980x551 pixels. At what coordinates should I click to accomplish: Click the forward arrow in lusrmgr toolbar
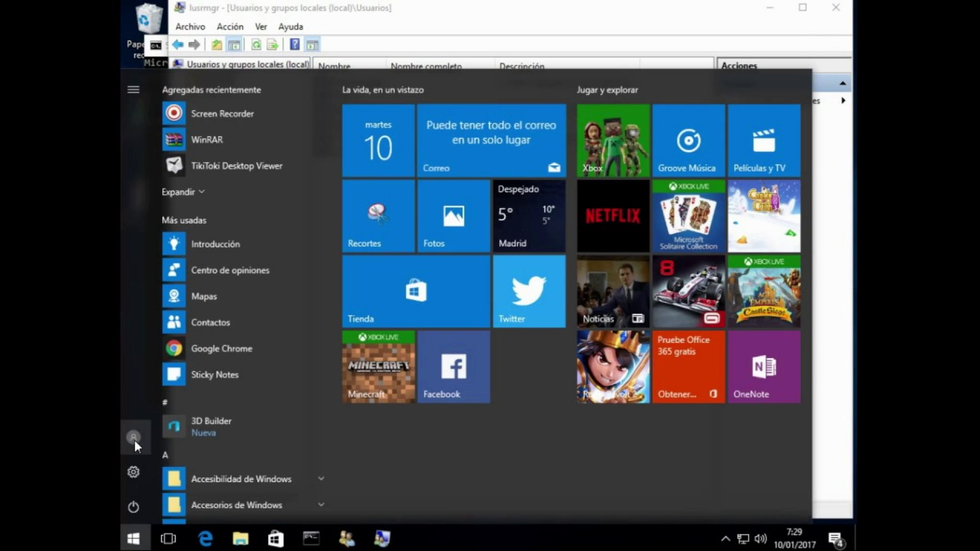pyautogui.click(x=194, y=45)
